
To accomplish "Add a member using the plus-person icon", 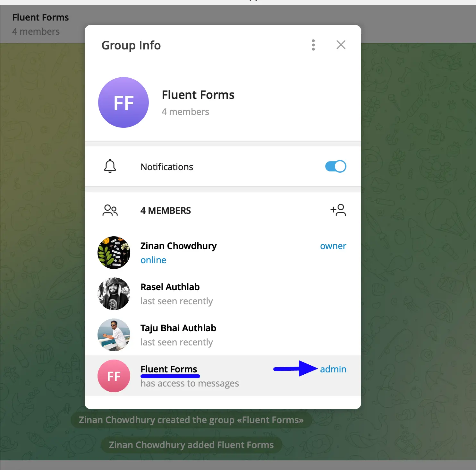I will click(x=338, y=210).
